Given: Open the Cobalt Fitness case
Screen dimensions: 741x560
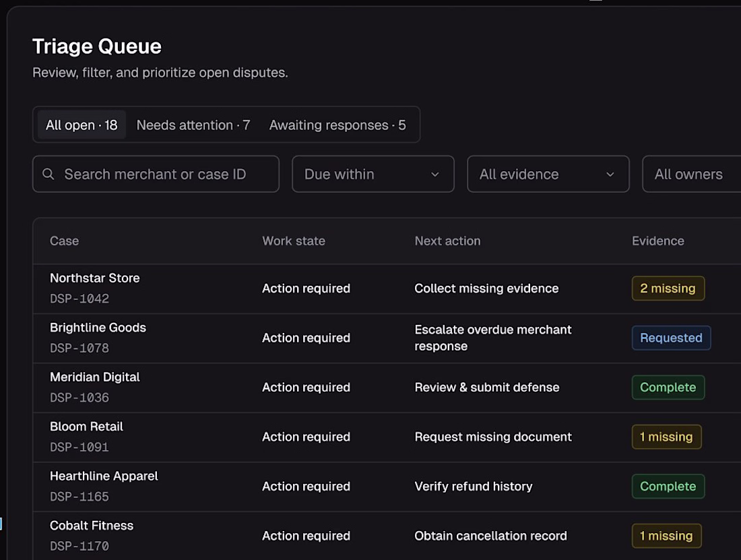Looking at the screenshot, I should 92,526.
